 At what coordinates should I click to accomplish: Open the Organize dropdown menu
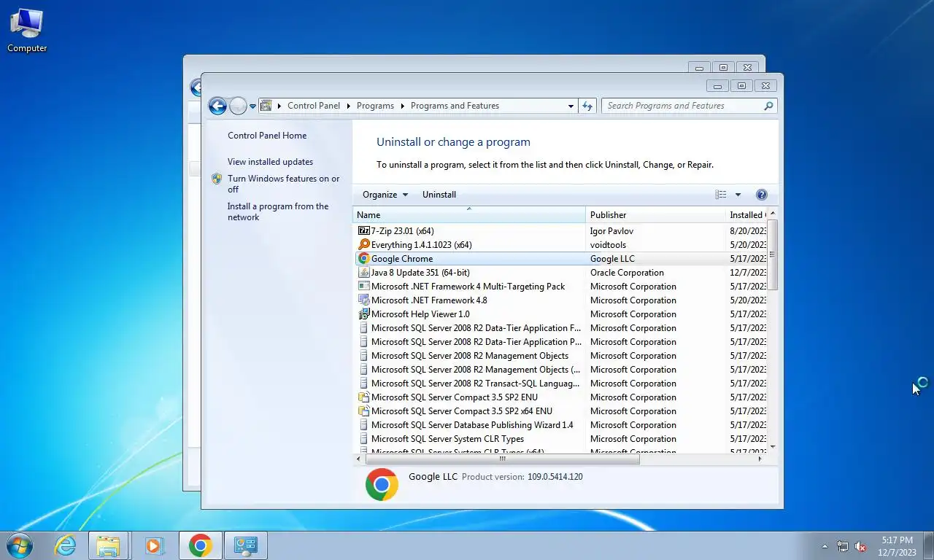pos(385,195)
